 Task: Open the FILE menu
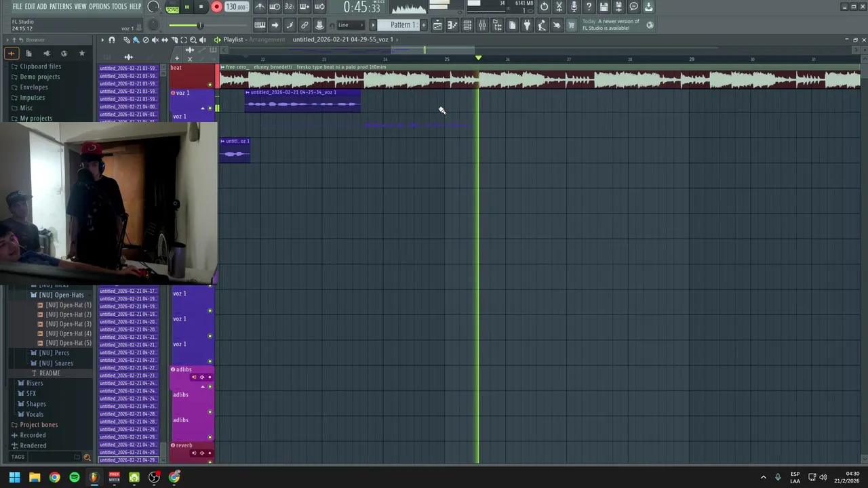[18, 7]
